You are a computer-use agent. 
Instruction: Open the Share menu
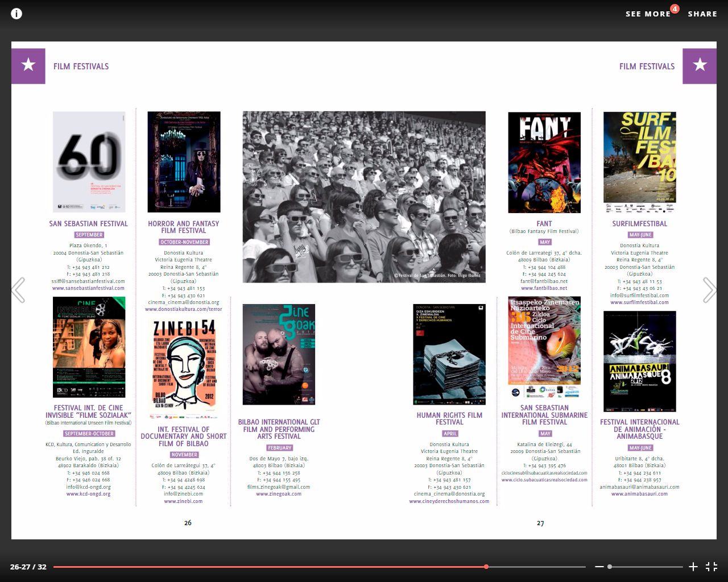point(702,14)
